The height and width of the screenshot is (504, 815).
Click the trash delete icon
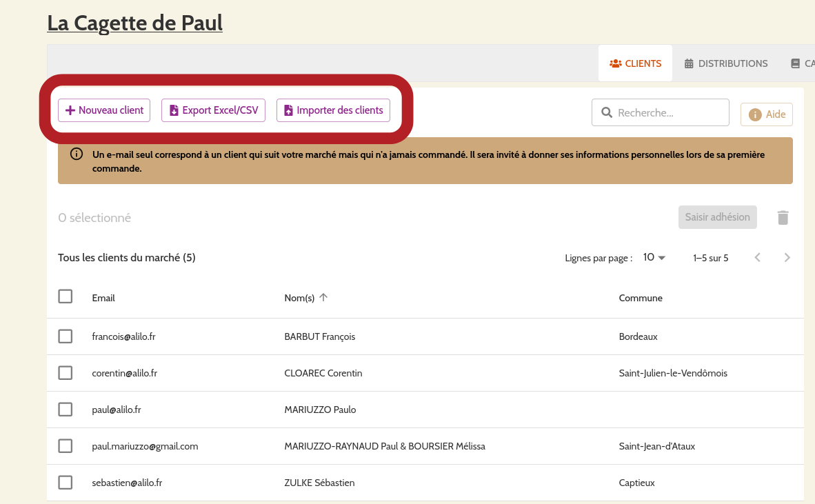tap(783, 218)
